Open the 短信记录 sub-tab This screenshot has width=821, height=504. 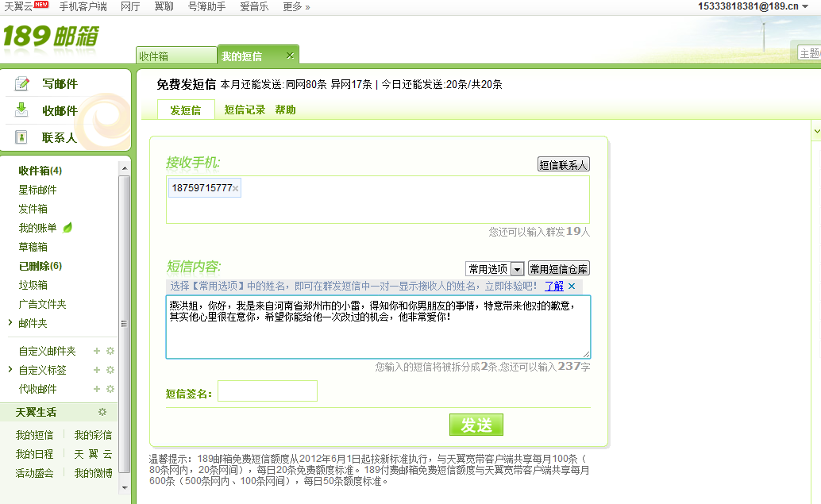tap(245, 110)
